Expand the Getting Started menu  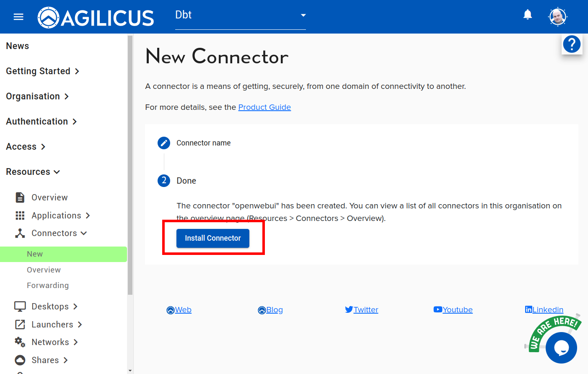[42, 71]
